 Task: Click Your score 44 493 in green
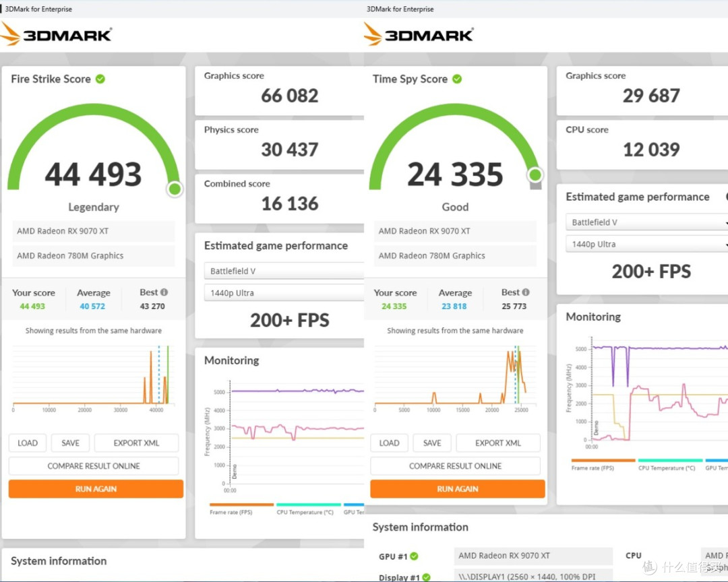pos(32,306)
